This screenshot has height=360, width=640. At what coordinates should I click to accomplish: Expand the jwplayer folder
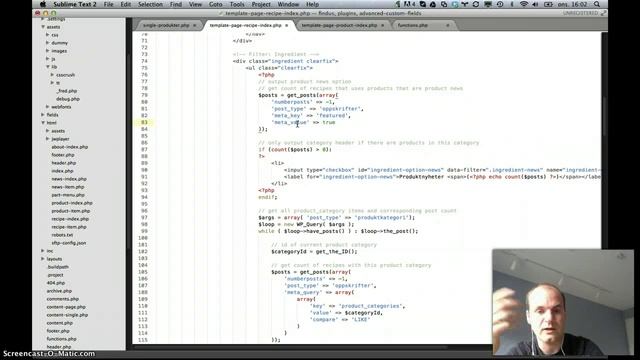pyautogui.click(x=48, y=139)
